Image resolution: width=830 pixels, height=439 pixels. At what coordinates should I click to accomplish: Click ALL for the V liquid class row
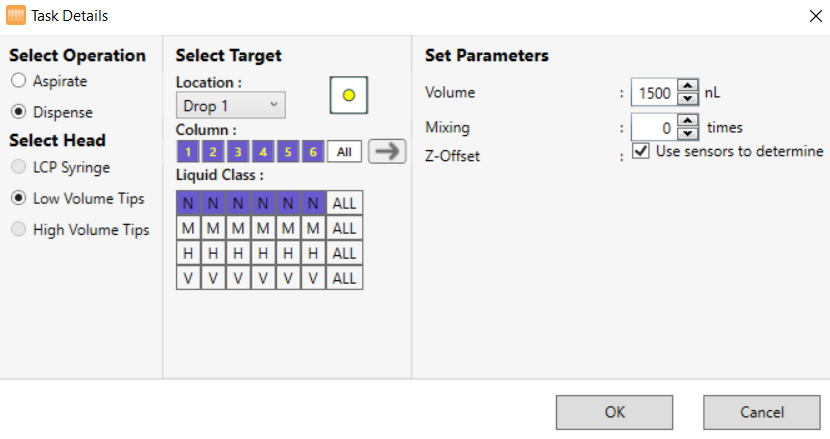(x=344, y=278)
